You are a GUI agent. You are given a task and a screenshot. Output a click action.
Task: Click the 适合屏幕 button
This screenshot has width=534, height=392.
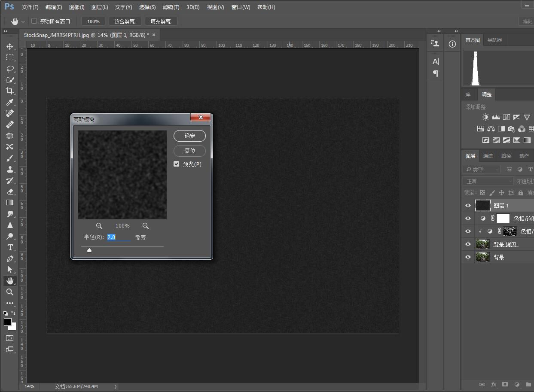click(x=125, y=21)
